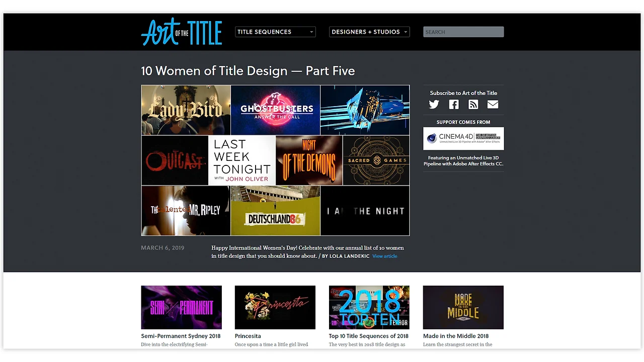The height and width of the screenshot is (362, 644).
Task: Click Top 10 Title Sequences of 2018 link
Action: coord(369,336)
